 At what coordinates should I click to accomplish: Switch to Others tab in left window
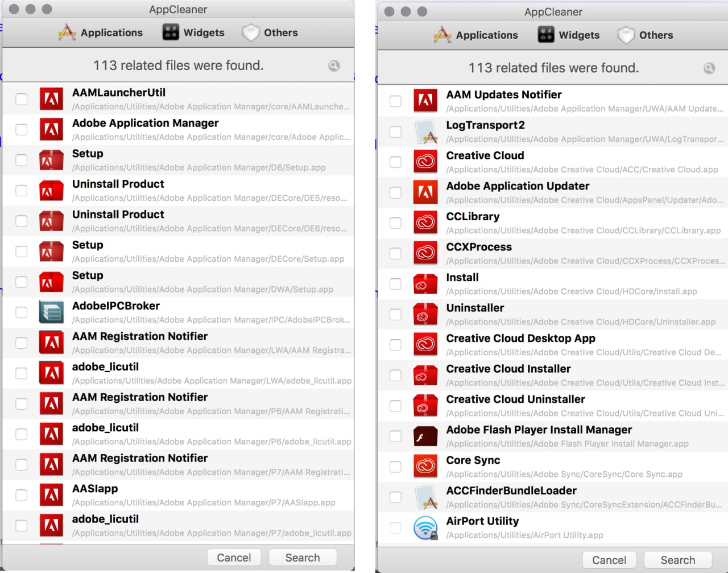click(270, 32)
